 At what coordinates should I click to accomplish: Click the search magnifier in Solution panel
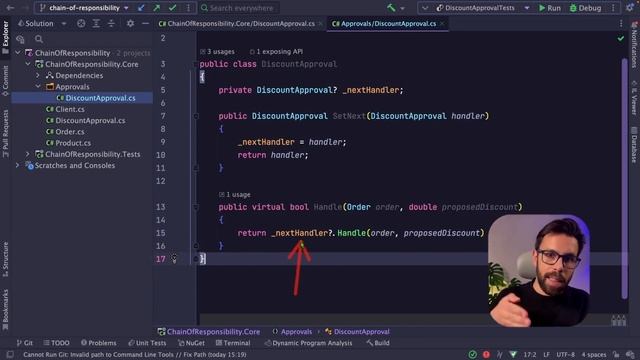click(39, 39)
